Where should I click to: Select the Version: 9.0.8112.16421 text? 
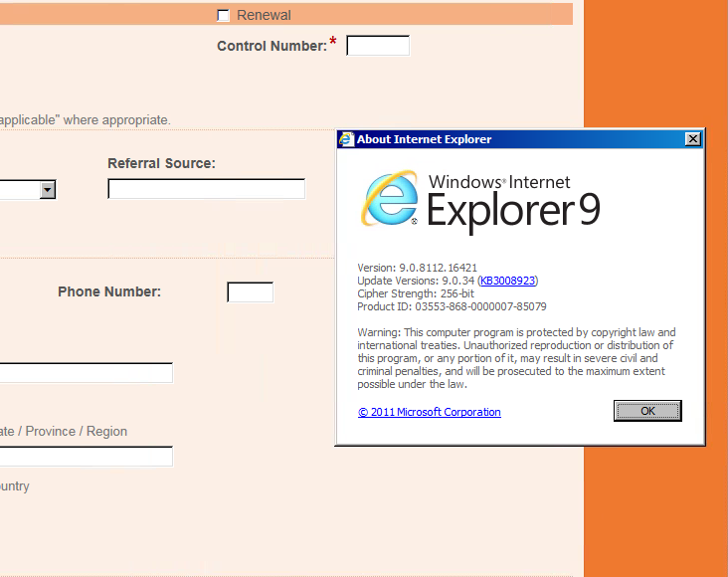[417, 268]
